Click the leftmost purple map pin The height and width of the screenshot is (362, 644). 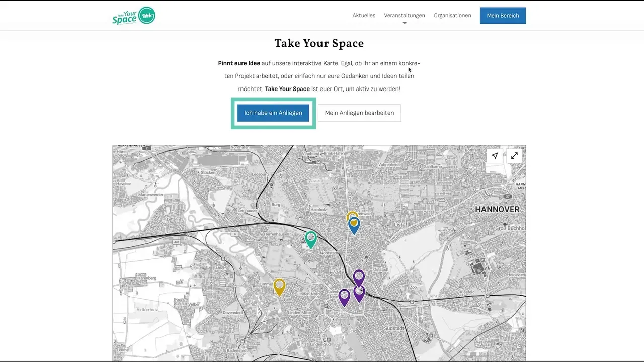(344, 297)
